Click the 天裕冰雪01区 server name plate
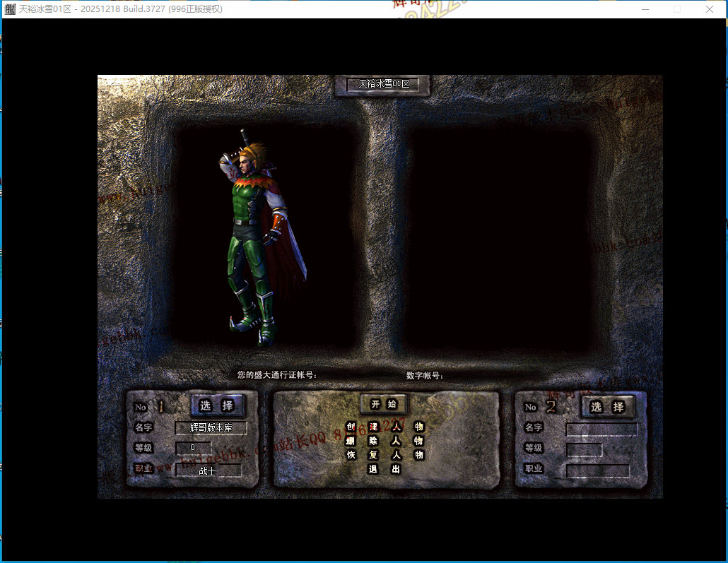The image size is (728, 563). (x=384, y=84)
